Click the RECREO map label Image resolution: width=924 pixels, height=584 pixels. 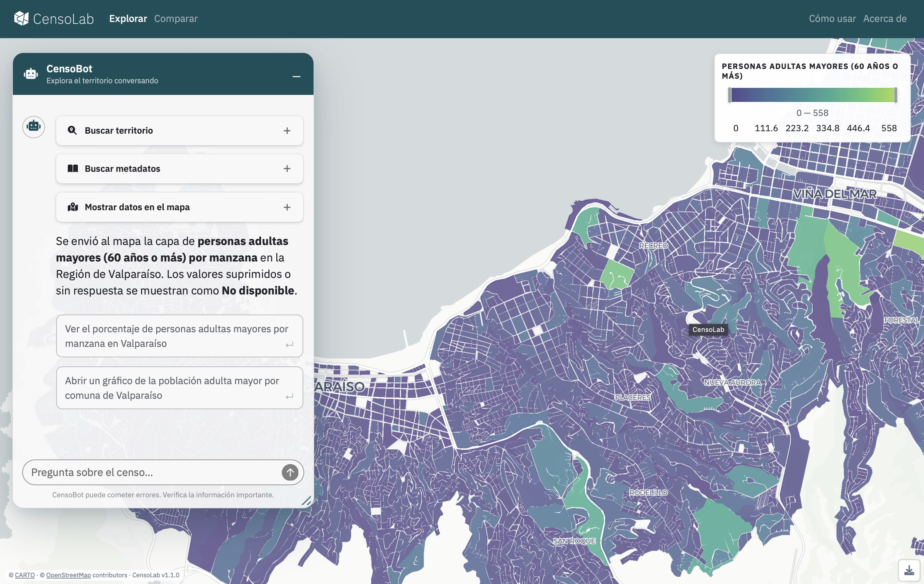[653, 245]
